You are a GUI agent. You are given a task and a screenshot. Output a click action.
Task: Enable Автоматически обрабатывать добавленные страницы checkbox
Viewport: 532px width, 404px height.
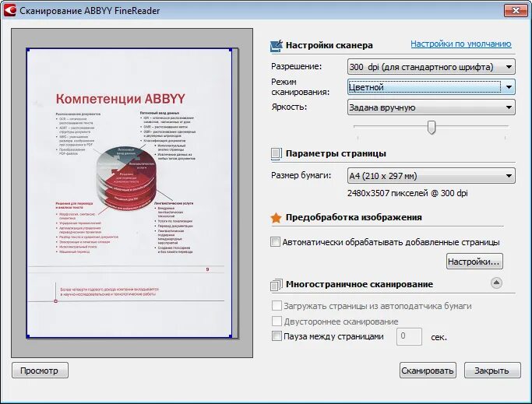(275, 242)
